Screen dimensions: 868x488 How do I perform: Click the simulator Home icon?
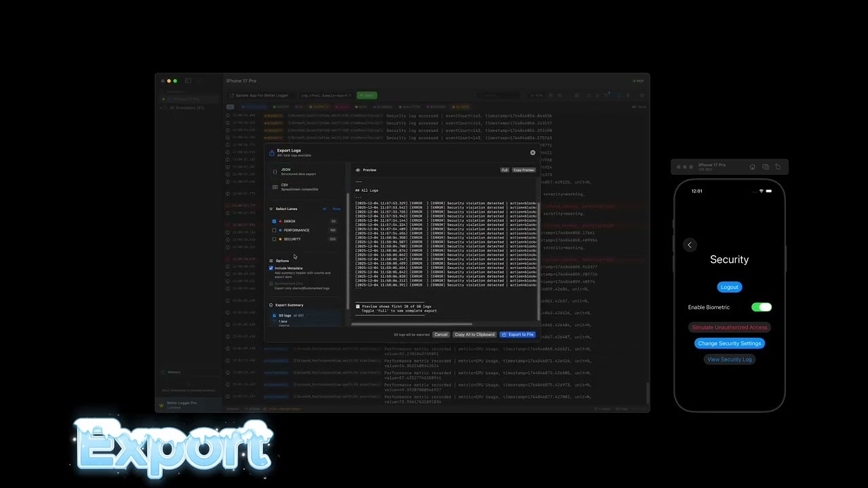[x=752, y=167]
